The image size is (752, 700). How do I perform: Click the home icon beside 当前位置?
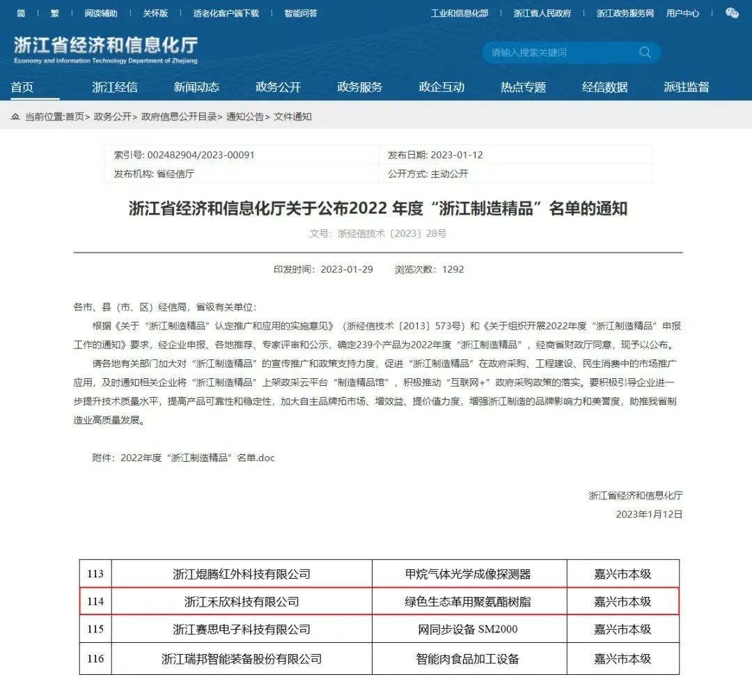coord(15,116)
